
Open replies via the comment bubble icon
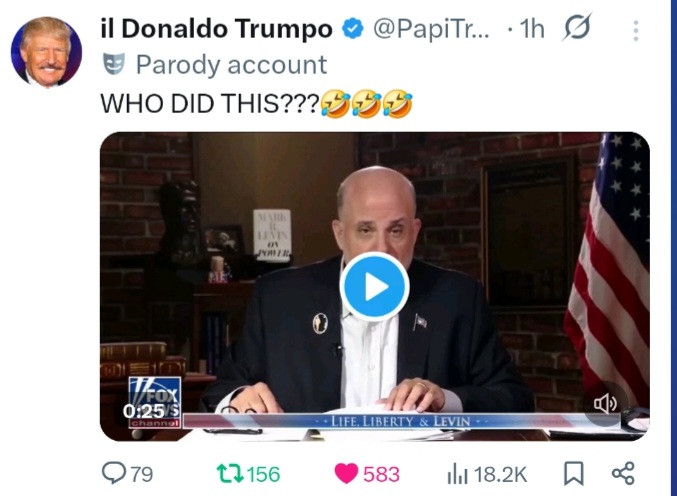click(x=116, y=473)
